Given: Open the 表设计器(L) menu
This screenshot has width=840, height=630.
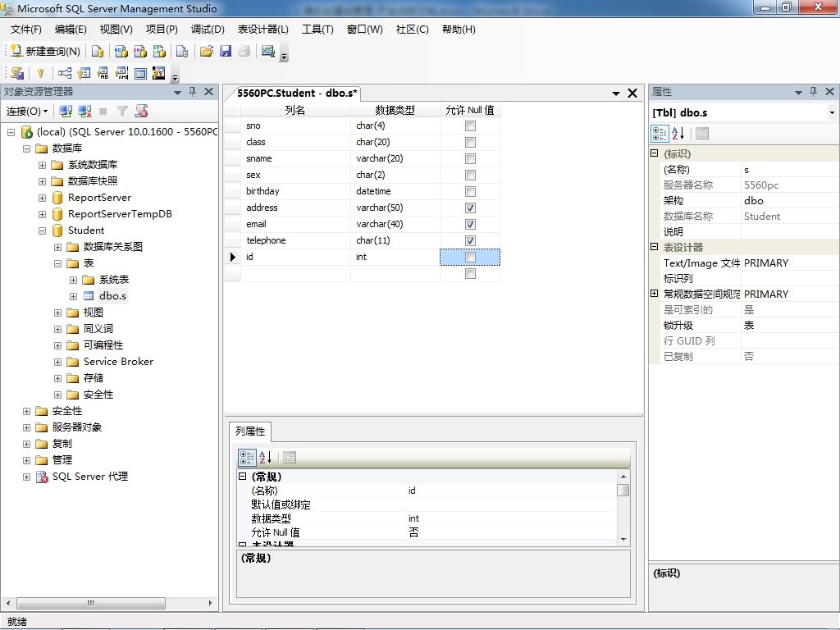Looking at the screenshot, I should [x=262, y=30].
